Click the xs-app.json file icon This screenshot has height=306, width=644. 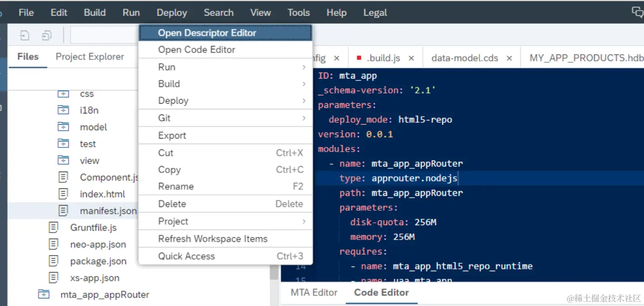point(54,278)
